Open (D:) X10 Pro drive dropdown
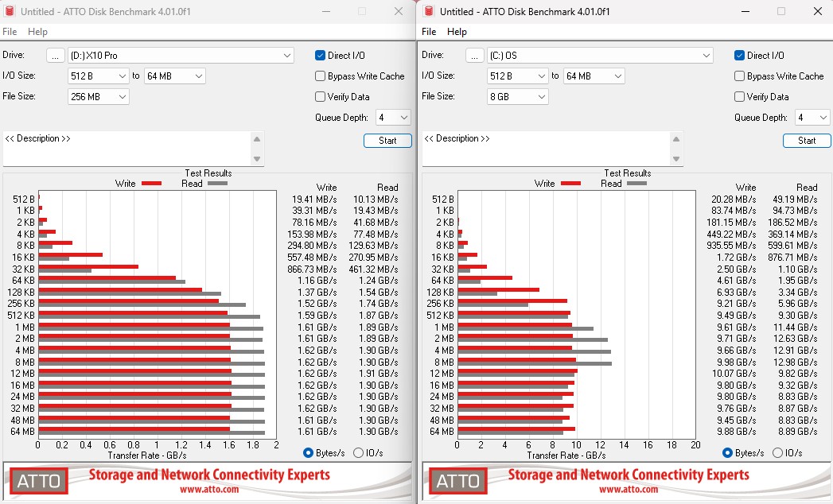The height and width of the screenshot is (504, 833). pos(181,55)
